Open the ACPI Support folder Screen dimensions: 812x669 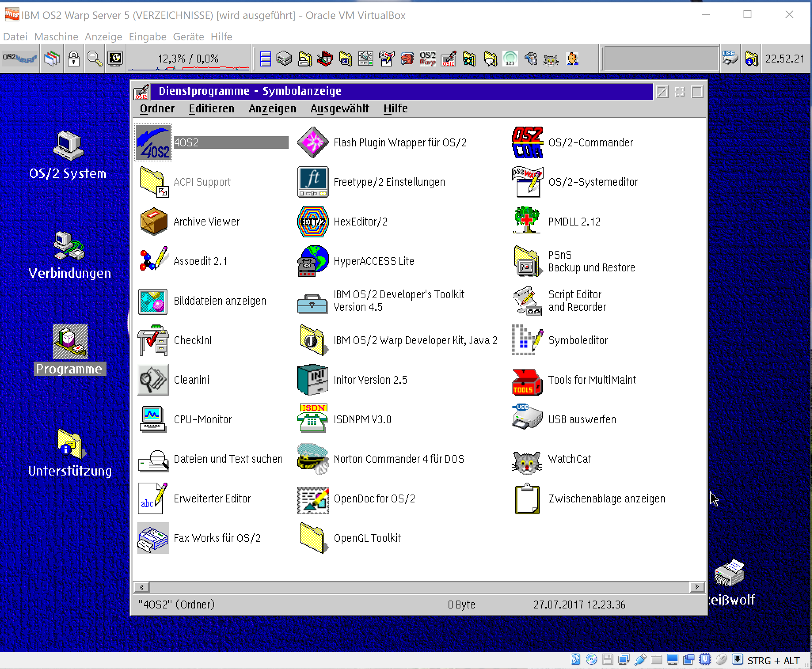coord(154,182)
